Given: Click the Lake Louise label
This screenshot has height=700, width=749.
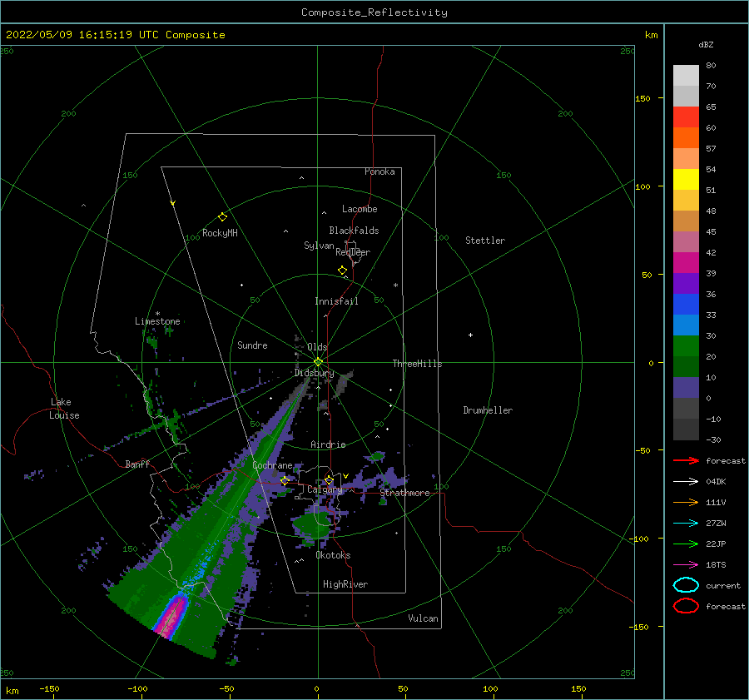Looking at the screenshot, I should point(64,409).
